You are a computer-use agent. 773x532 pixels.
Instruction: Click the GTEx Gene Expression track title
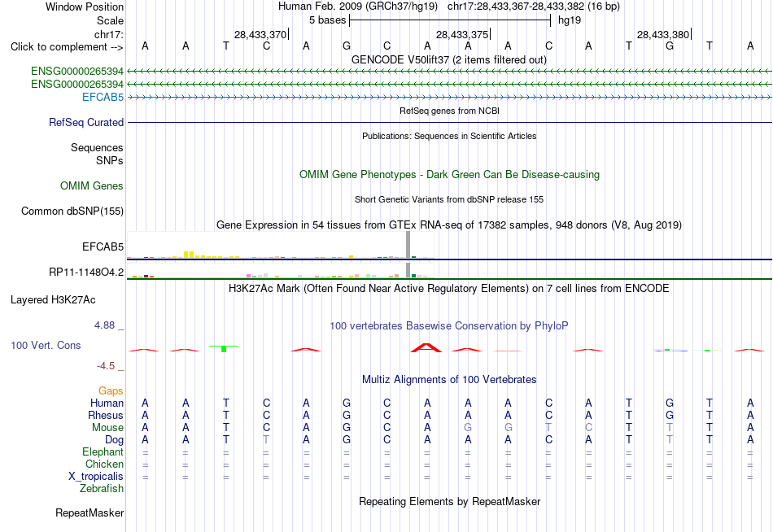(x=449, y=225)
